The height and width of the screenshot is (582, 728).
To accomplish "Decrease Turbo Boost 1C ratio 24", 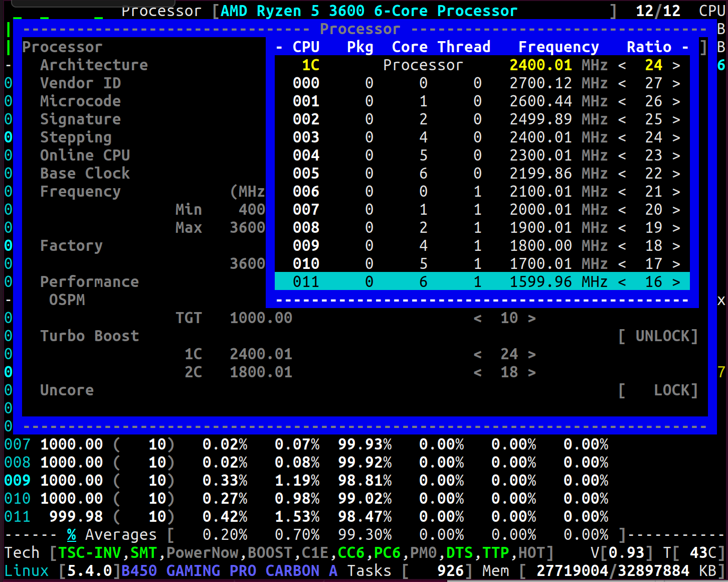I will tap(478, 354).
